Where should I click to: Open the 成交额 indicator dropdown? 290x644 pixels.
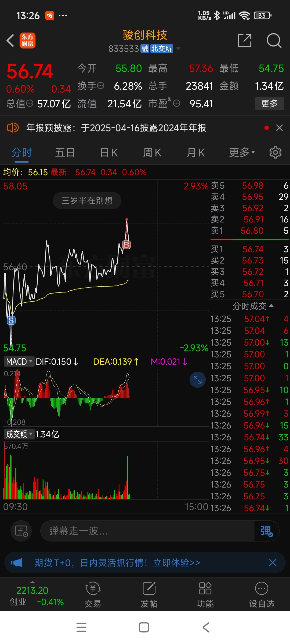[x=19, y=434]
